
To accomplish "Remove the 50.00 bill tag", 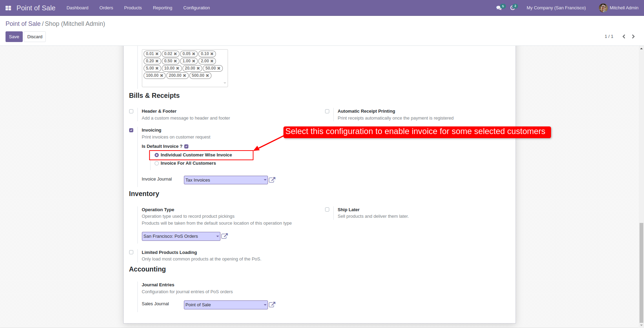I will coord(219,68).
